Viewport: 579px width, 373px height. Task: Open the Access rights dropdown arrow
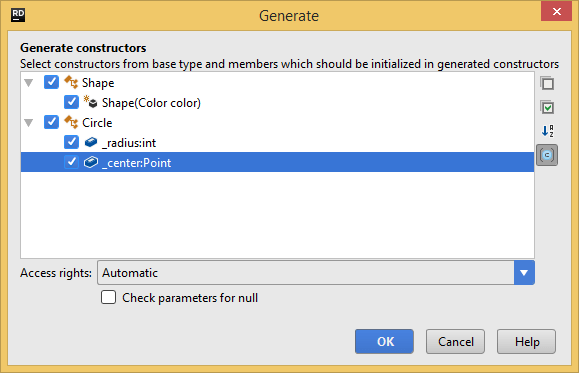point(524,273)
